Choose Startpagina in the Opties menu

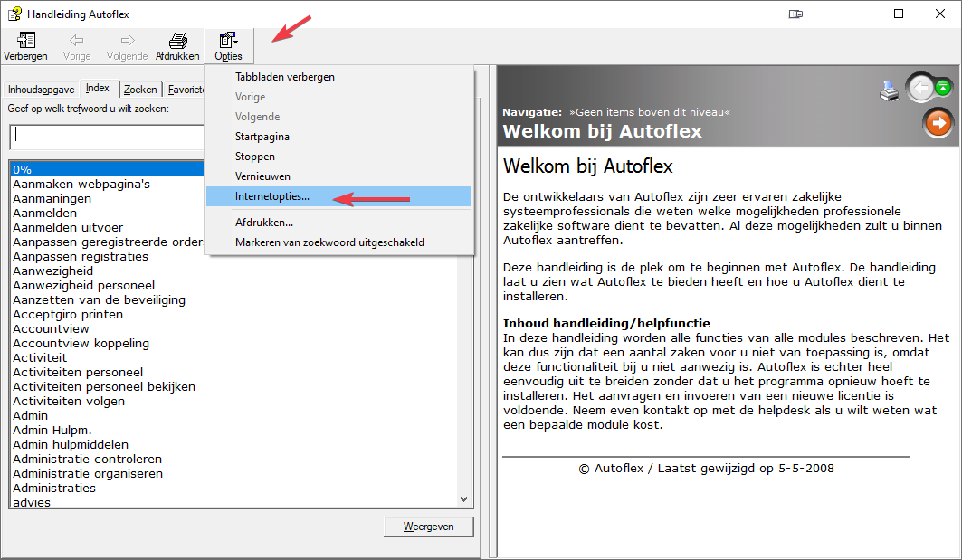point(338,137)
